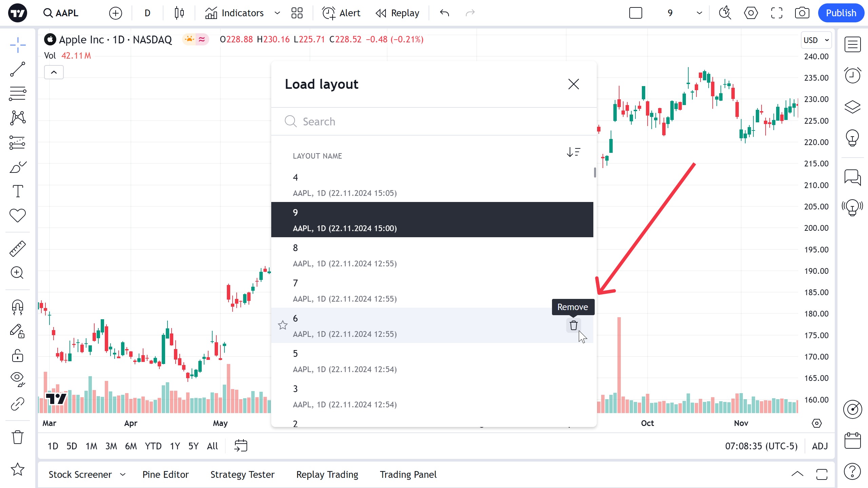
Task: Delete layout 6 with trash icon
Action: (573, 325)
